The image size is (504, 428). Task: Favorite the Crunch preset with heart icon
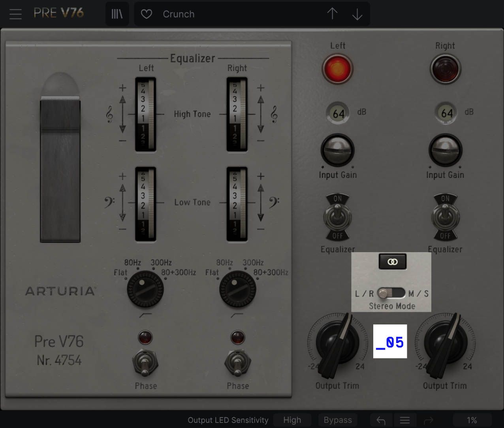[x=147, y=14]
